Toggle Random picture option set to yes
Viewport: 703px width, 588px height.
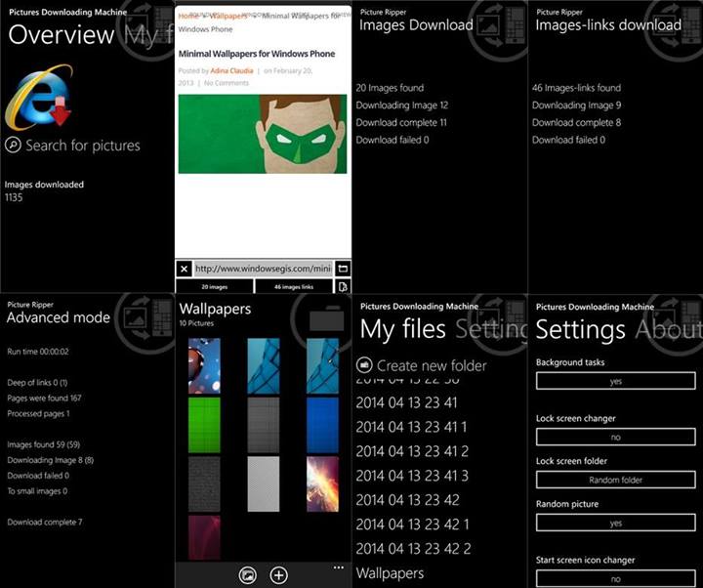(x=615, y=523)
